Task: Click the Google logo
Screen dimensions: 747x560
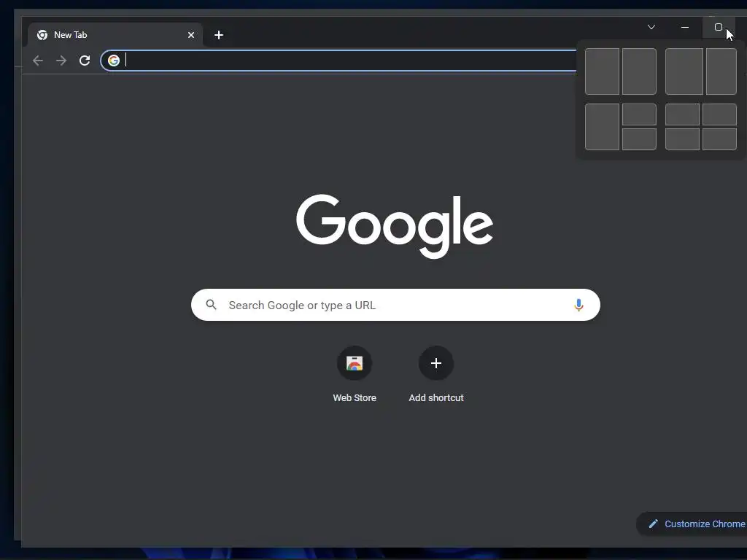Action: click(395, 226)
